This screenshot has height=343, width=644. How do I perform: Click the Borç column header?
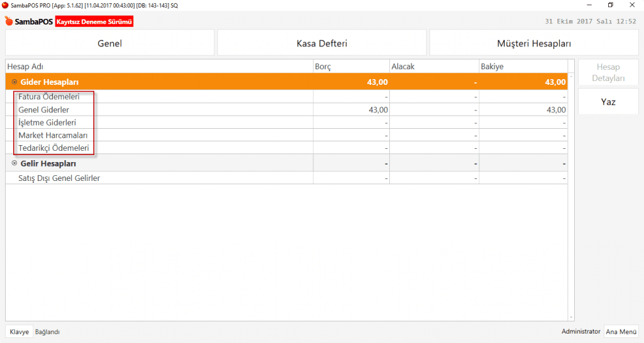click(323, 66)
